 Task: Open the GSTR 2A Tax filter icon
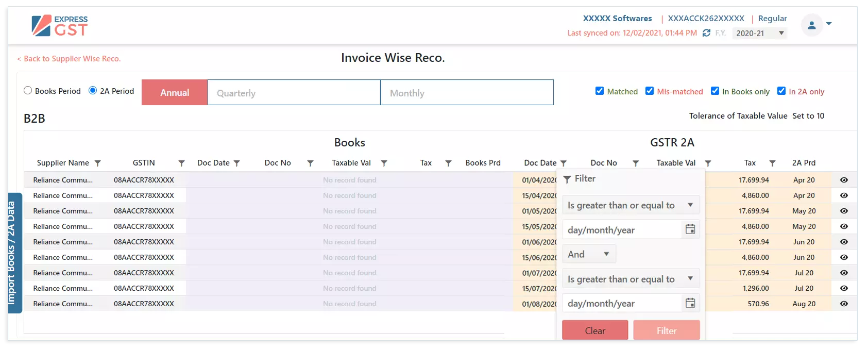coord(772,163)
